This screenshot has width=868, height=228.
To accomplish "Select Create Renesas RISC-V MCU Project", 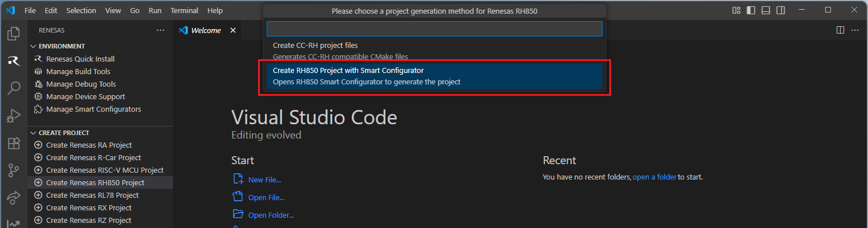I will (x=101, y=170).
